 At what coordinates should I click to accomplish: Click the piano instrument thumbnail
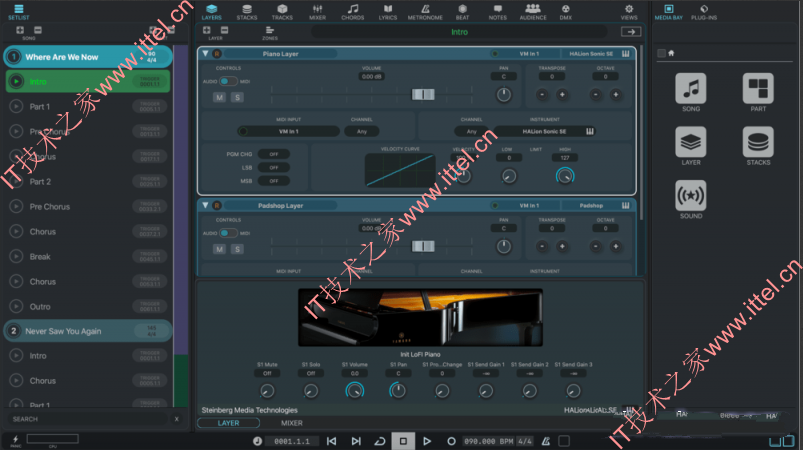click(420, 317)
